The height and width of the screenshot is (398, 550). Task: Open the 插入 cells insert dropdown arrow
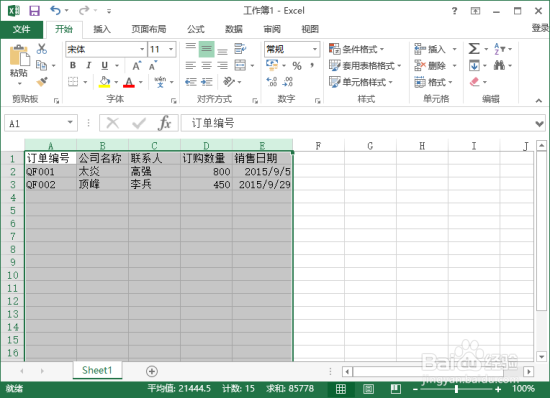coord(454,49)
